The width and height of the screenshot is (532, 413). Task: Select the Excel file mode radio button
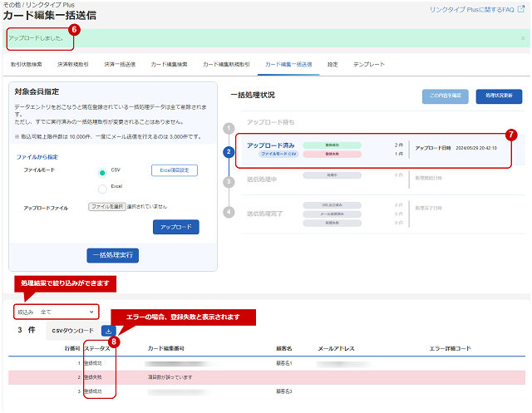tap(102, 189)
